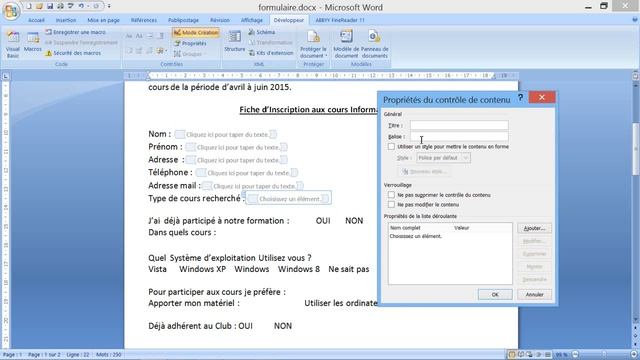Open the Mise en page tab
The height and width of the screenshot is (360, 640).
click(x=103, y=20)
